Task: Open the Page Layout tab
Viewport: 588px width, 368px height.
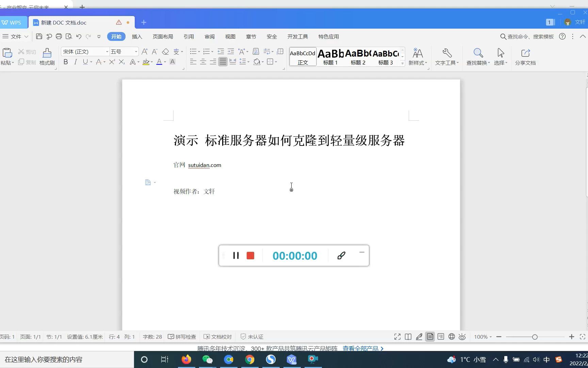Action: [163, 36]
